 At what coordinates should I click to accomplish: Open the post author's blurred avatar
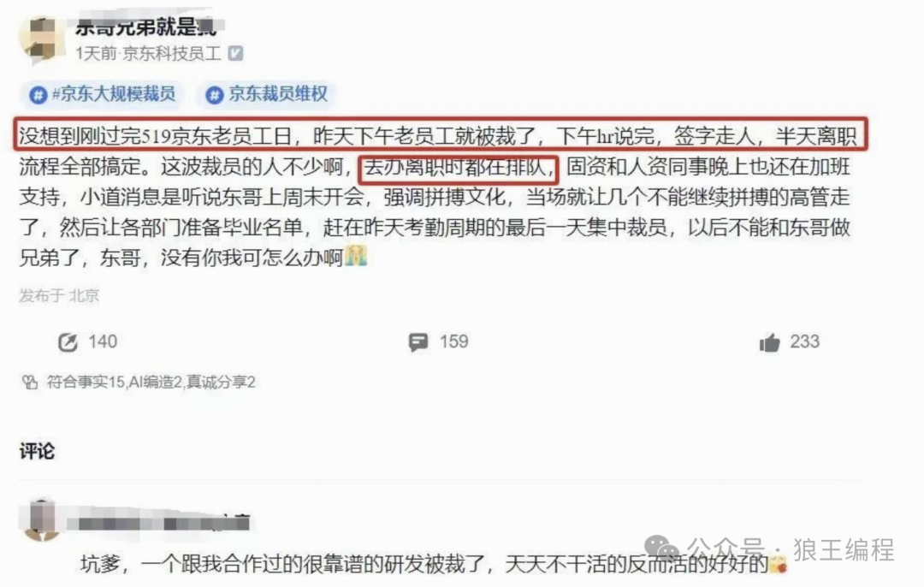(x=39, y=39)
